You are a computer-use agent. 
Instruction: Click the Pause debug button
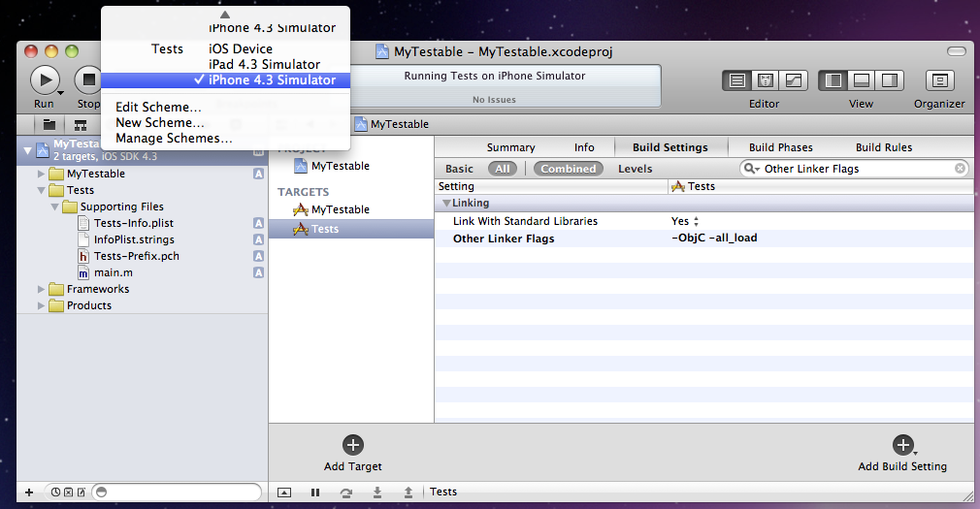coord(315,493)
